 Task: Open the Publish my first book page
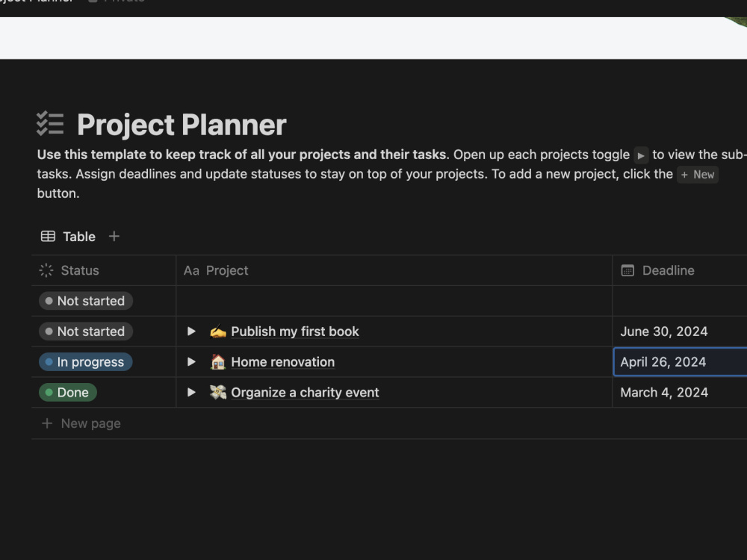pos(295,332)
